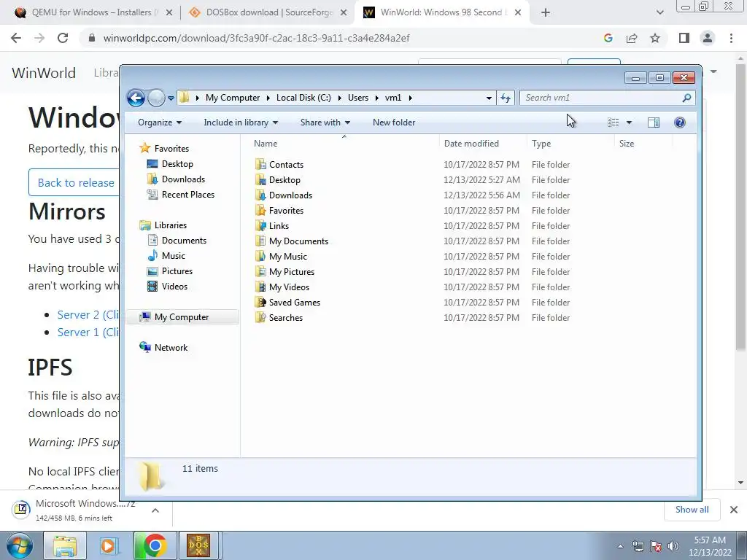The image size is (747, 560).
Task: Open view options dropdown arrow
Action: pyautogui.click(x=629, y=122)
